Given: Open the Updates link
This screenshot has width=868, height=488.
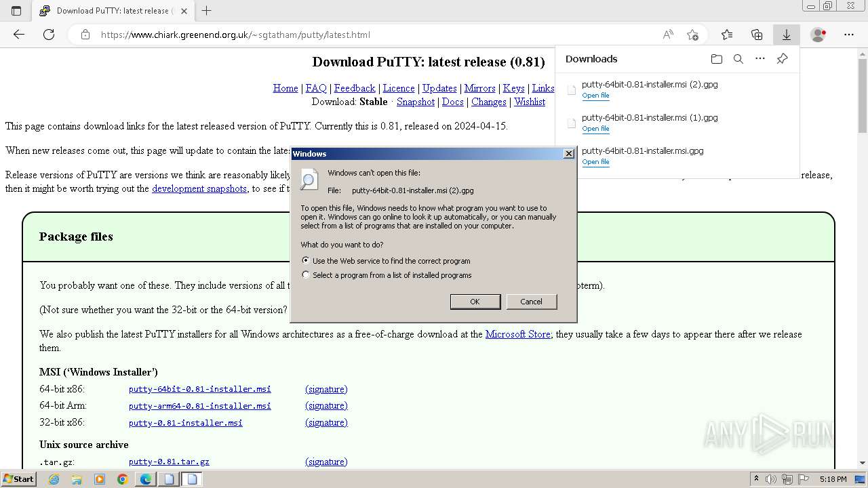Looking at the screenshot, I should tap(439, 88).
